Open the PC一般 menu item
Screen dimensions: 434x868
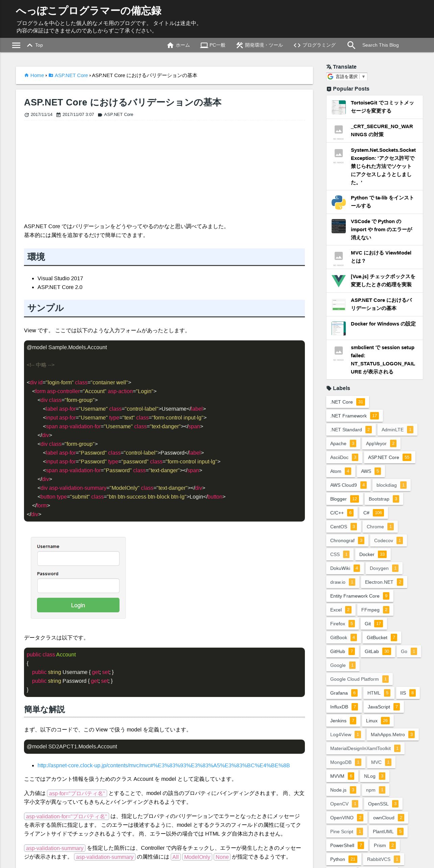coord(213,45)
